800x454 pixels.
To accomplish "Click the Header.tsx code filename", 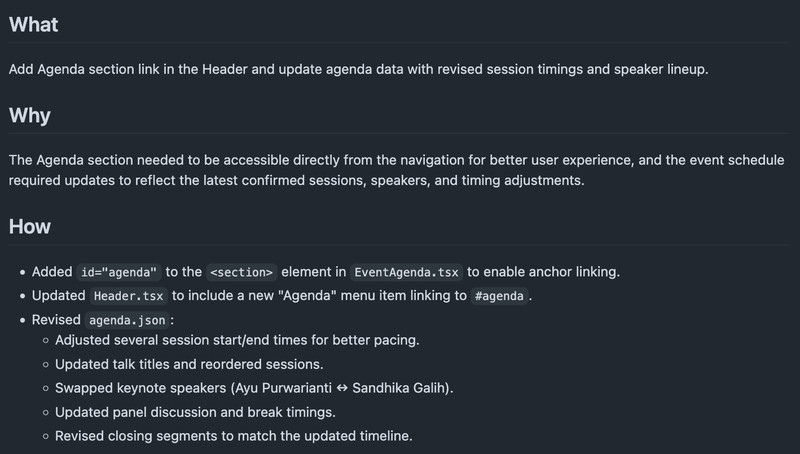I will (x=130, y=297).
